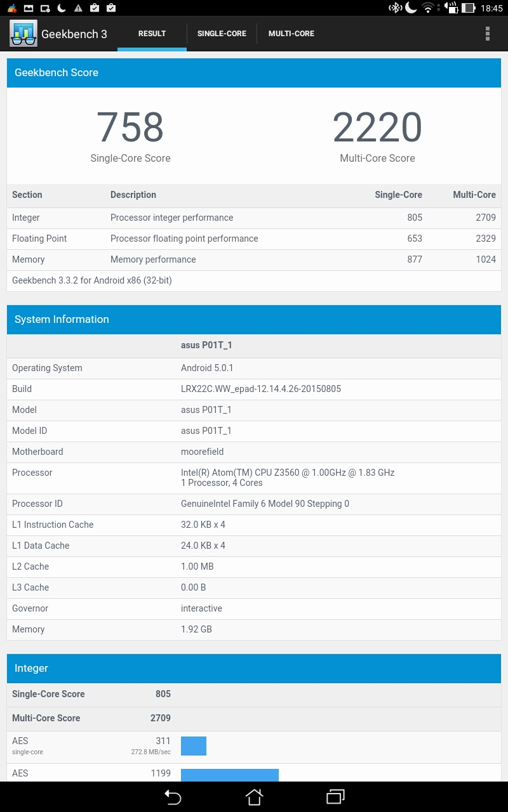Select the '272.8 MB/sec' AES rate
This screenshot has width=508, height=812.
click(x=151, y=752)
